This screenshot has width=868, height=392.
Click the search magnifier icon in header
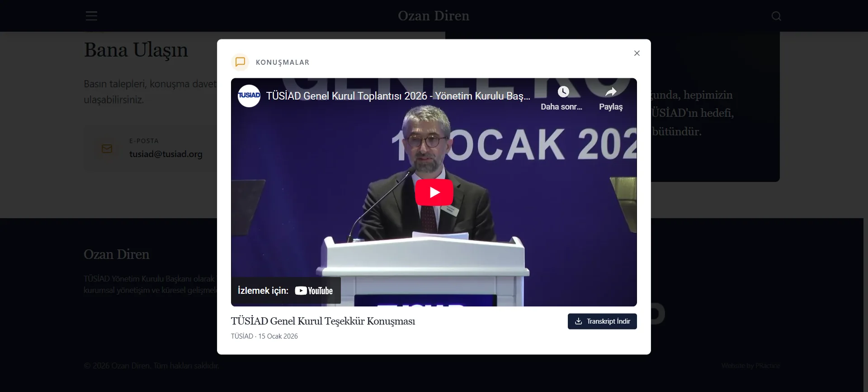776,16
